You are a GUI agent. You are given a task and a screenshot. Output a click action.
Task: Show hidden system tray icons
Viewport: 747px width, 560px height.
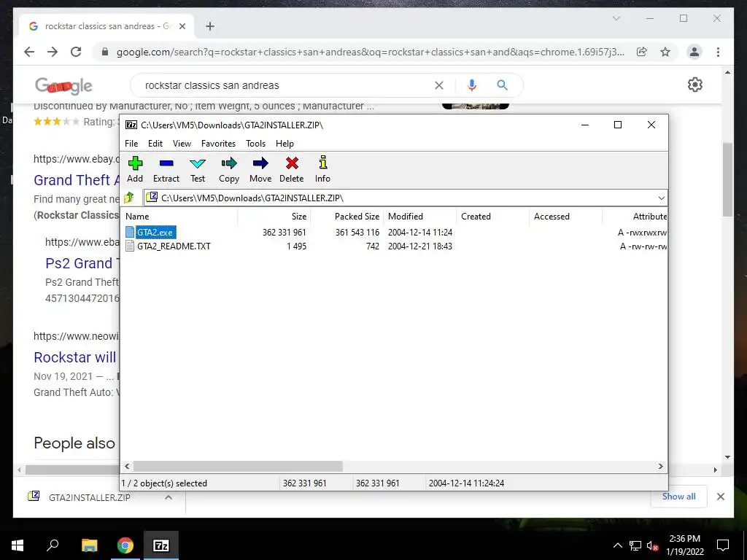[617, 545]
